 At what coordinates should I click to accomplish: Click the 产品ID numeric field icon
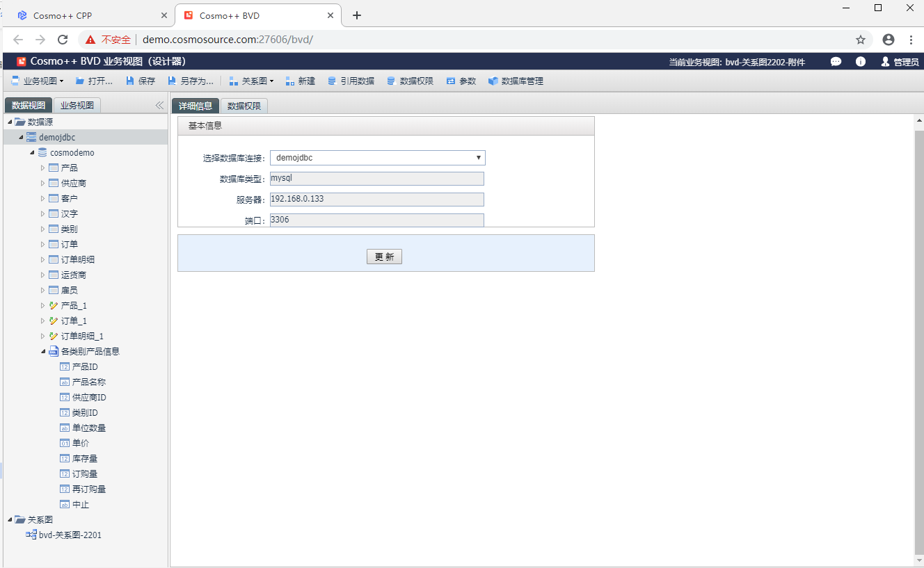coord(65,366)
